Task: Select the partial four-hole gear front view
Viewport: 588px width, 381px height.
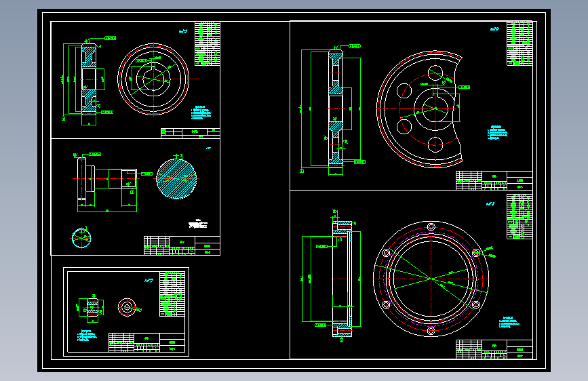Action: click(419, 109)
